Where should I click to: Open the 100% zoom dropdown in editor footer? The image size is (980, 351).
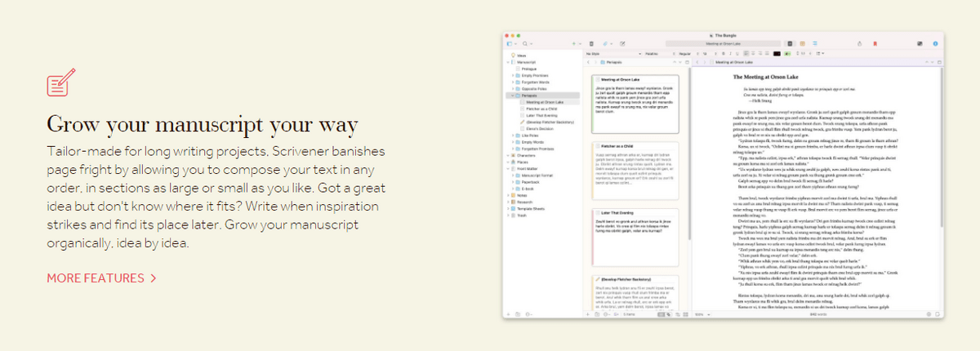(x=702, y=313)
